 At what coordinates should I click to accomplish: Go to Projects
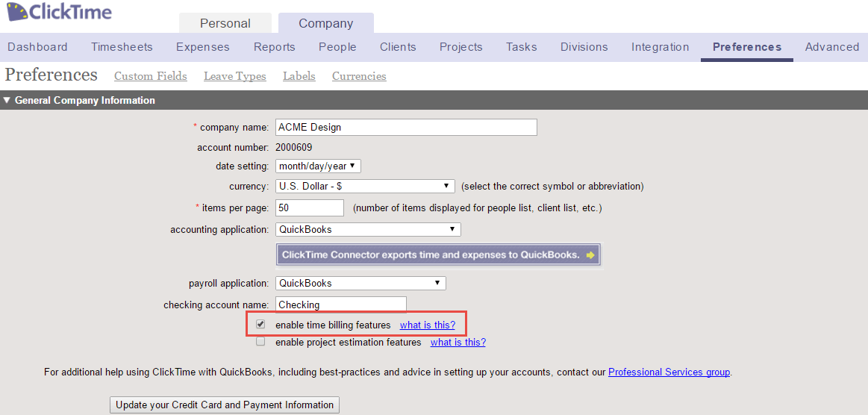point(461,47)
